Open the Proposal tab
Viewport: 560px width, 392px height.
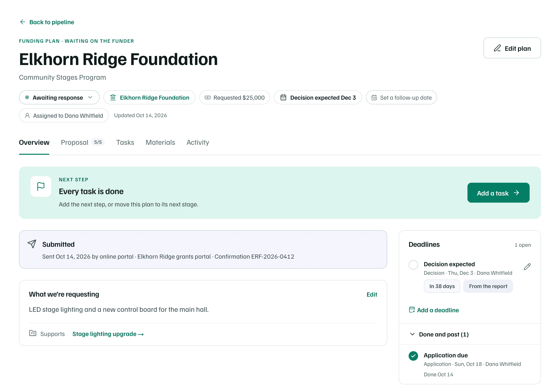[83, 142]
